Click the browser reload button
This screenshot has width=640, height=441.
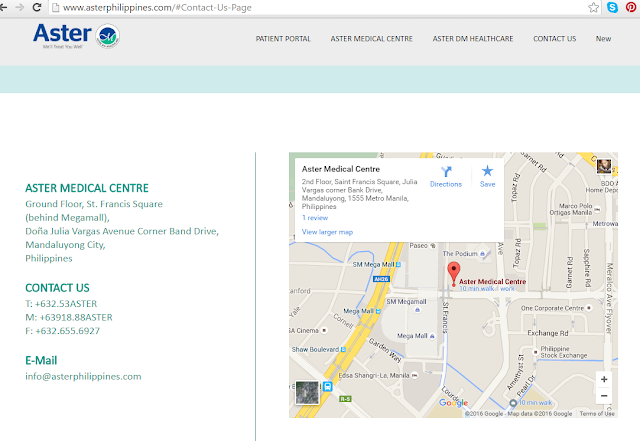(x=37, y=7)
